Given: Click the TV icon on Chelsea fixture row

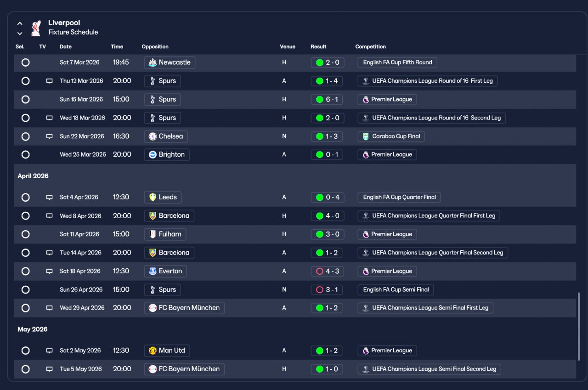Looking at the screenshot, I should pyautogui.click(x=49, y=136).
